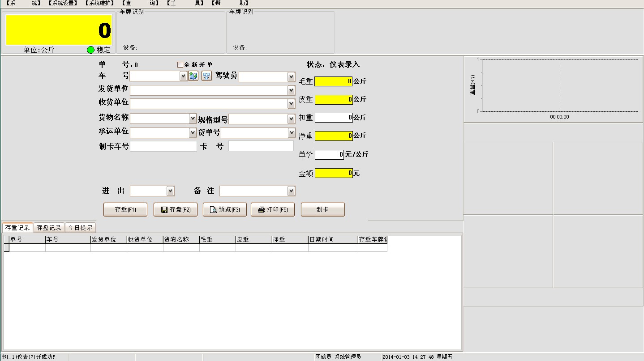The height and width of the screenshot is (361, 644).
Task: Click the 毛重 column header in table
Action: pos(218,240)
